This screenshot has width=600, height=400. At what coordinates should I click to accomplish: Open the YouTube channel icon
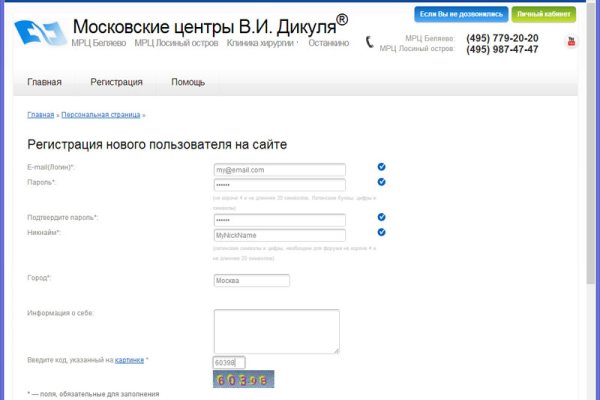(572, 41)
